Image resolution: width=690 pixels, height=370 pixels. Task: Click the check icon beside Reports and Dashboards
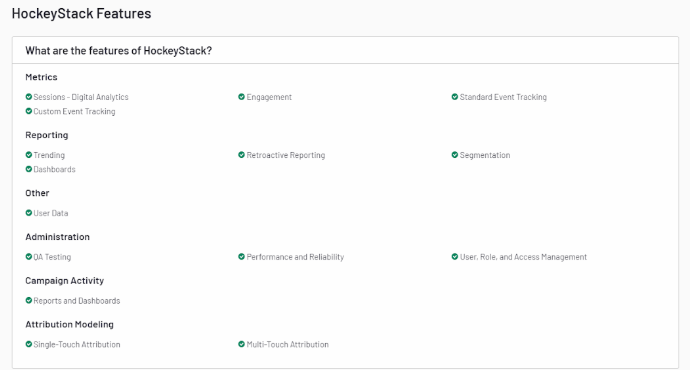point(29,300)
